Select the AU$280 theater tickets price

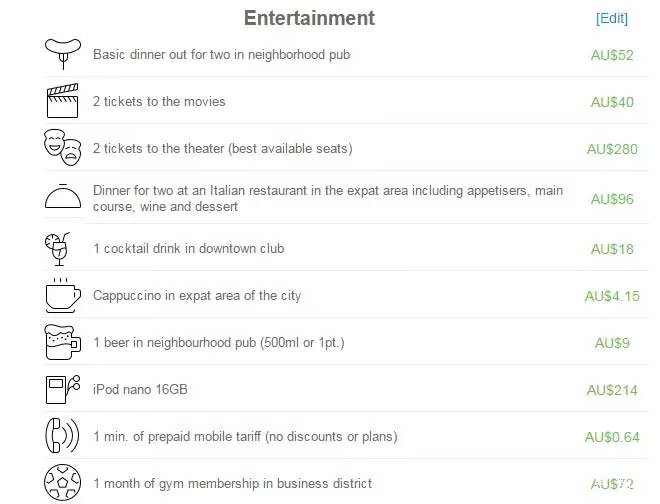point(612,149)
